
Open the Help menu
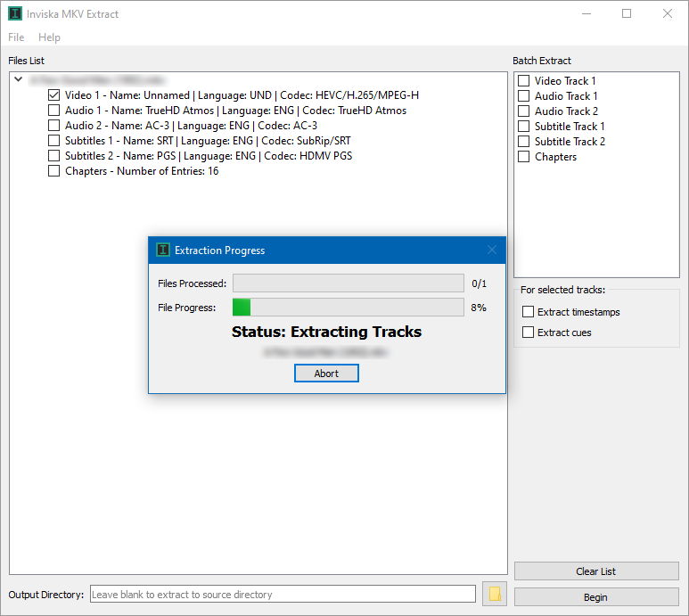[x=49, y=37]
